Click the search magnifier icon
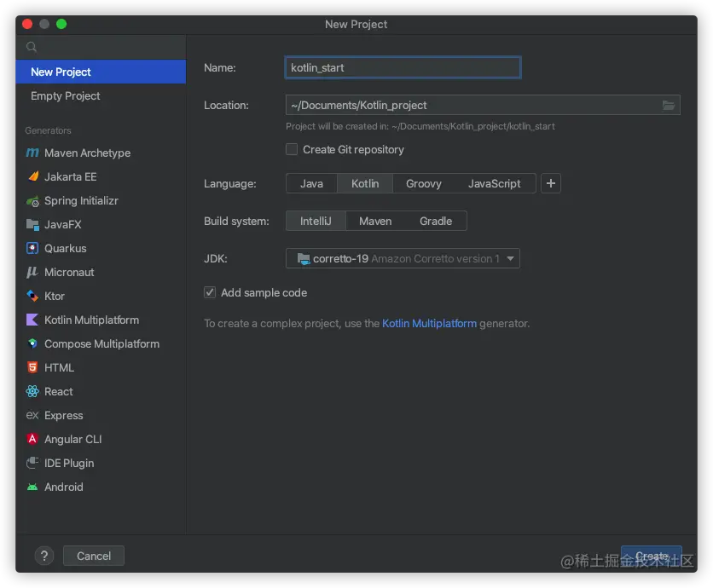This screenshot has width=713, height=588. pos(32,47)
